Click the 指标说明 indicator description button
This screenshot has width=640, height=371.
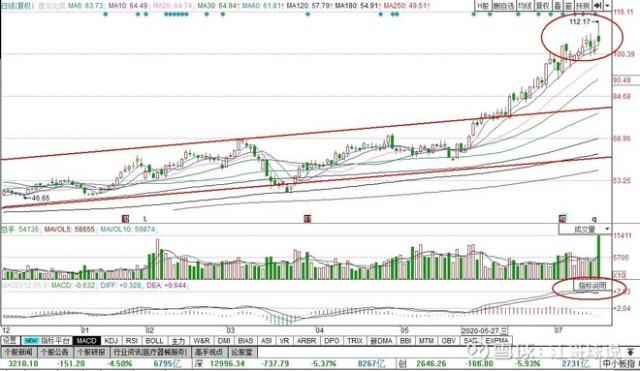point(592,285)
